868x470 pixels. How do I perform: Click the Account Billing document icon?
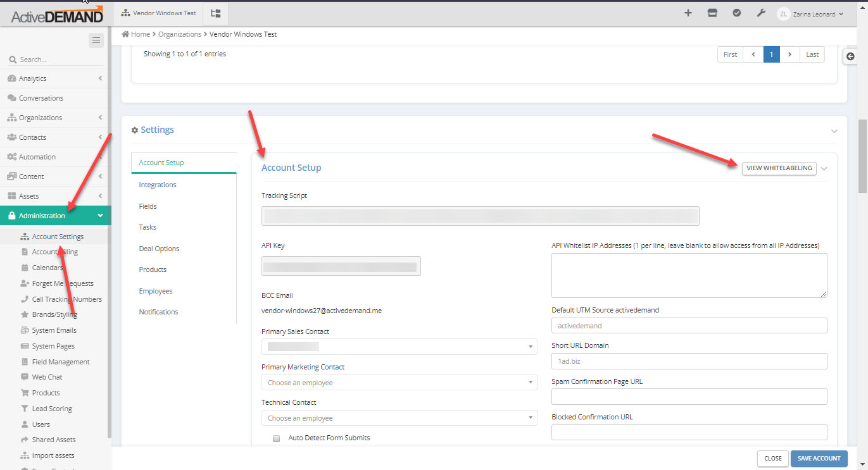[x=25, y=252]
